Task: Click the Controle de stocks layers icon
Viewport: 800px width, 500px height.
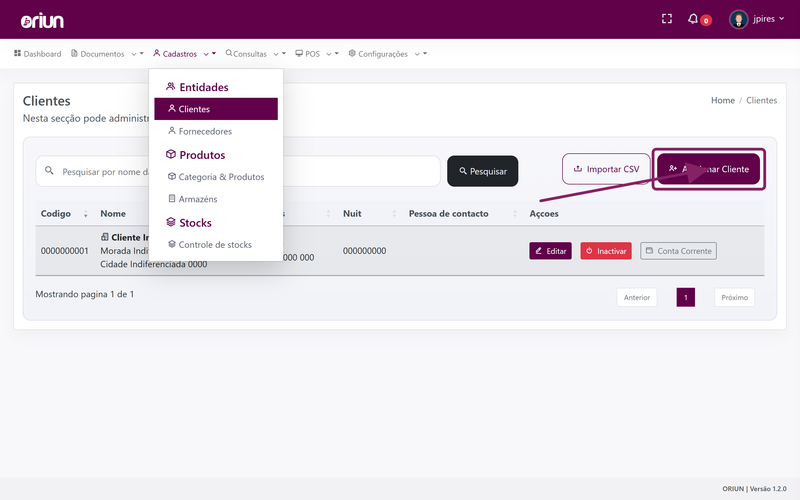Action: [x=172, y=244]
